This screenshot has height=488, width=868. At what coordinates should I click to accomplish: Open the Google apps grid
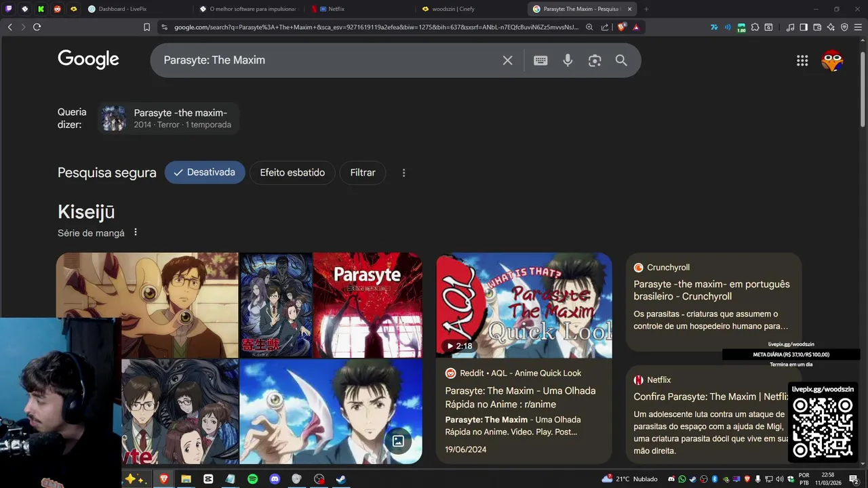click(802, 61)
